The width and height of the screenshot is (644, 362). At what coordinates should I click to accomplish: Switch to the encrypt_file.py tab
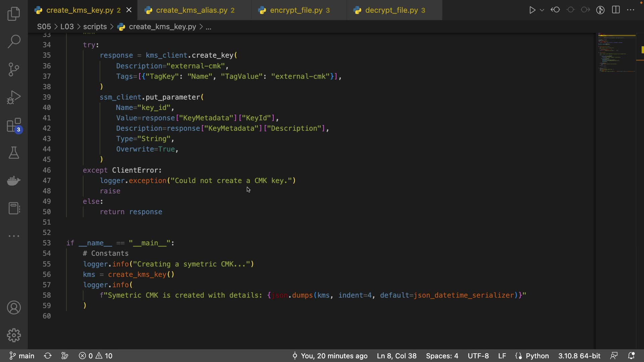[296, 10]
